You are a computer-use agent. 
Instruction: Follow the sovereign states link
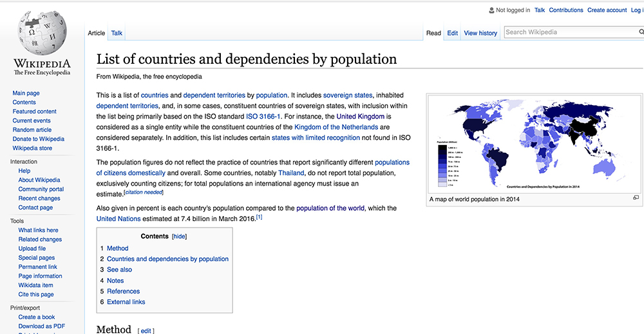348,95
